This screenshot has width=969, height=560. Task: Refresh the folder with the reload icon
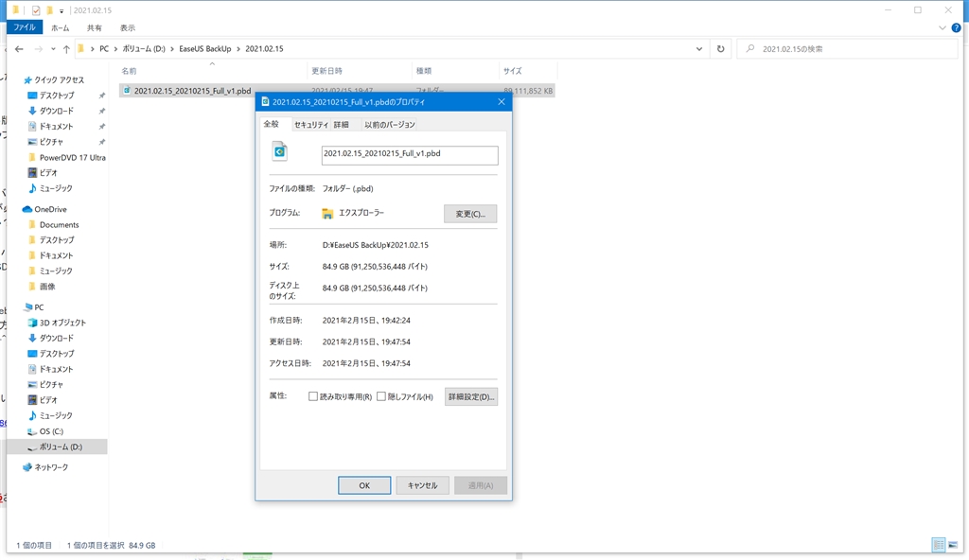coord(720,49)
